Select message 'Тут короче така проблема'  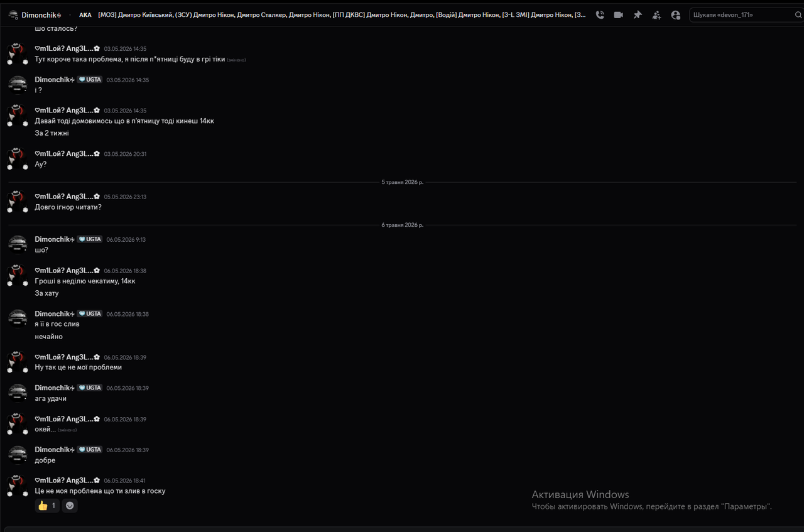(x=130, y=59)
